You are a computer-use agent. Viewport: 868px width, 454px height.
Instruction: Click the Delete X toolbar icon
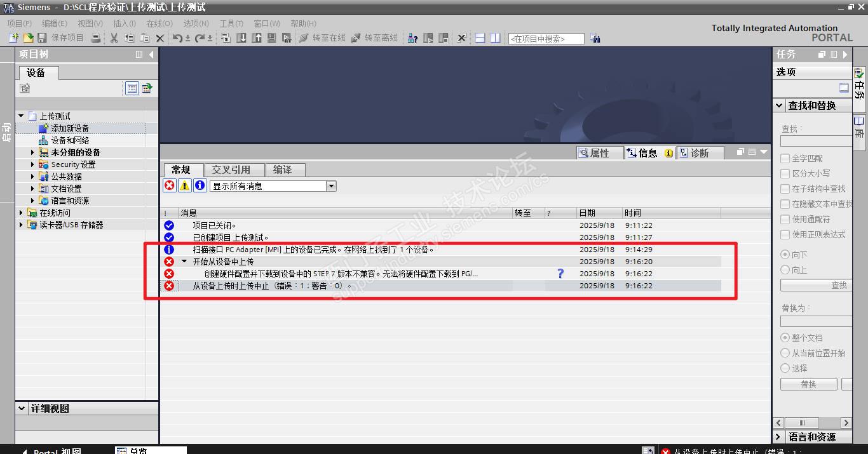[159, 38]
